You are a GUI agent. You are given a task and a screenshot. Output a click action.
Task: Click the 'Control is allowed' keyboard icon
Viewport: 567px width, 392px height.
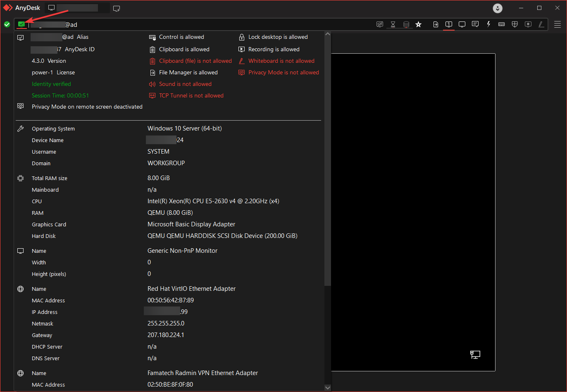(152, 37)
